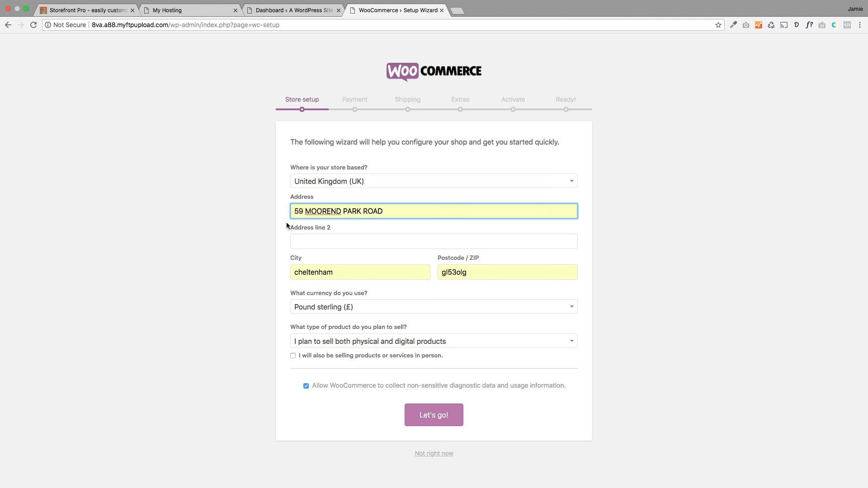Click the site info icon beside Not Secure
The image size is (868, 488).
[x=48, y=25]
